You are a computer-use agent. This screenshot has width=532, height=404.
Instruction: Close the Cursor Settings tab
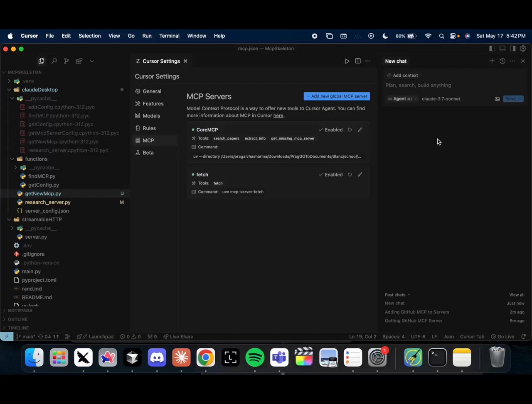click(185, 61)
